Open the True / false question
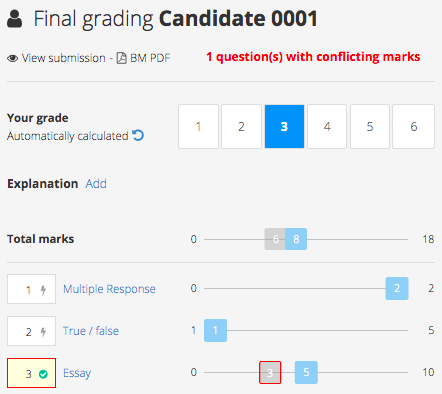This screenshot has width=442, height=394. click(x=91, y=331)
